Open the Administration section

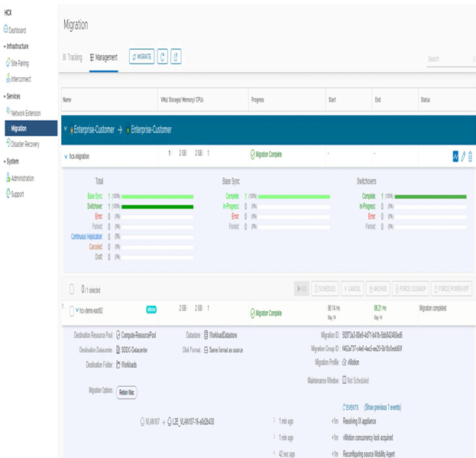click(x=20, y=177)
